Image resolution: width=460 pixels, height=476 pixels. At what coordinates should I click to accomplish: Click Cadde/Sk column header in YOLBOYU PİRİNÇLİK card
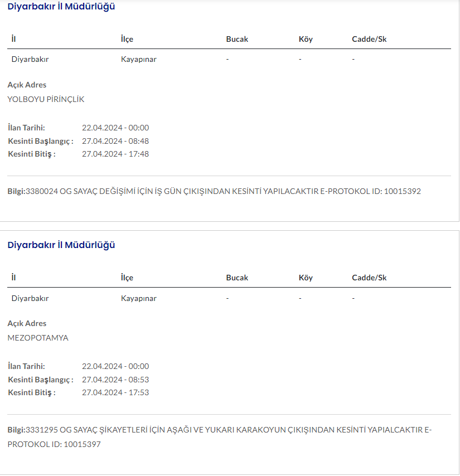[x=369, y=39]
